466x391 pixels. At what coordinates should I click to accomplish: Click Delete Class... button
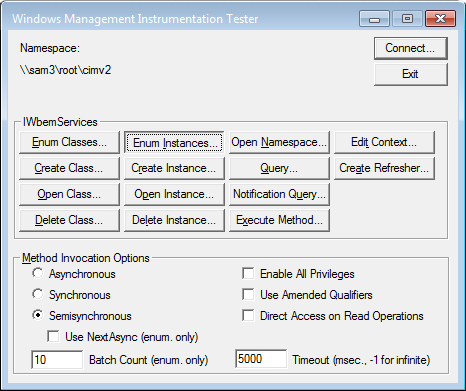pos(69,220)
